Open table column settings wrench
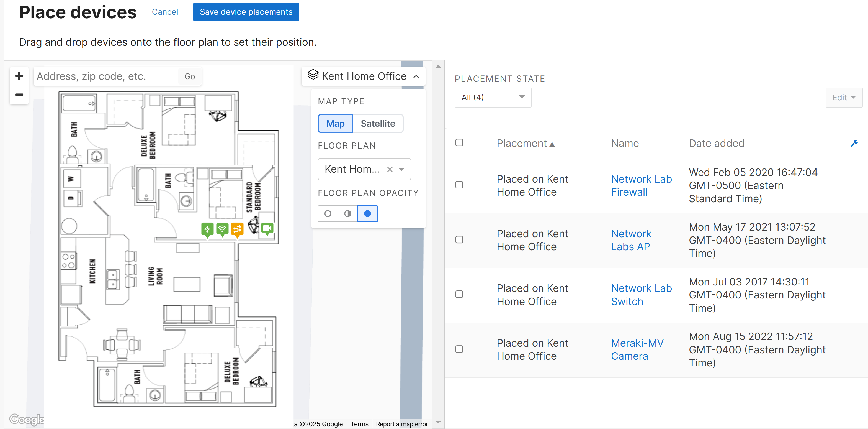This screenshot has width=868, height=429. click(x=854, y=143)
